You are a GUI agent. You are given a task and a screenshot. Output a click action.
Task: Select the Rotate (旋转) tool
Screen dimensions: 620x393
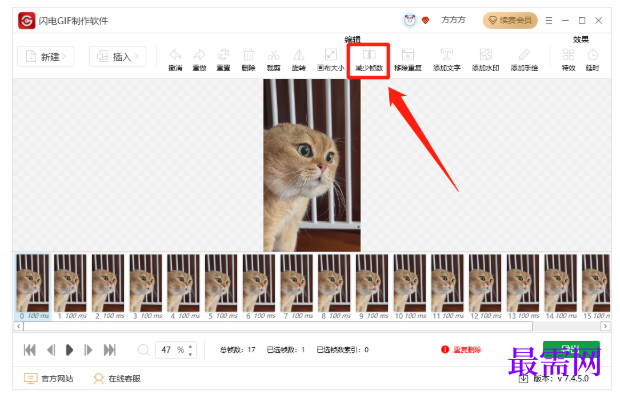(x=299, y=55)
